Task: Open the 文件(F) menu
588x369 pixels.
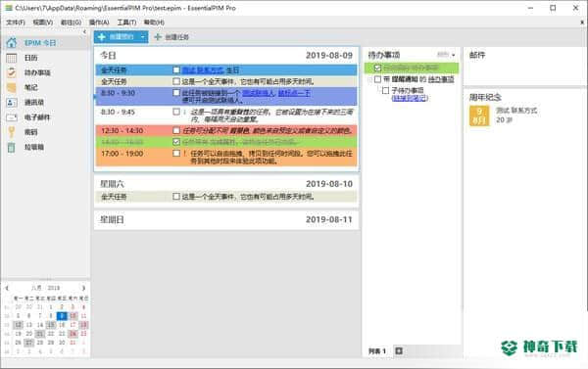Action: pos(16,23)
